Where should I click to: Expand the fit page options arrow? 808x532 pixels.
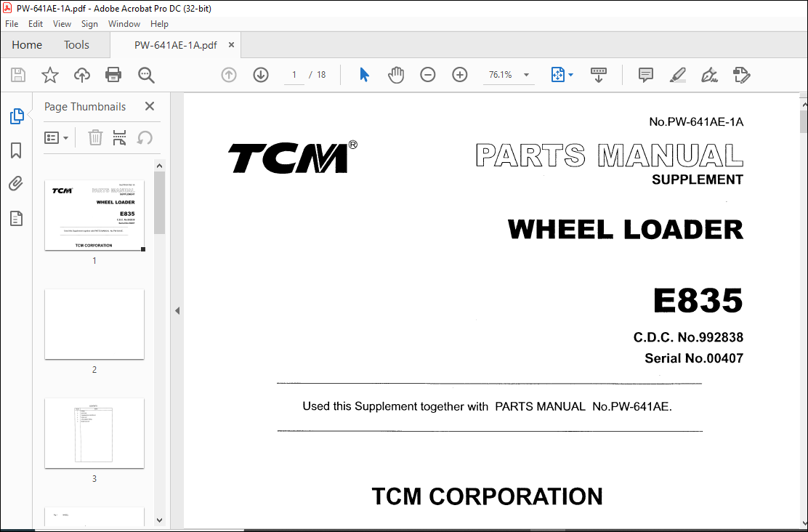click(570, 75)
